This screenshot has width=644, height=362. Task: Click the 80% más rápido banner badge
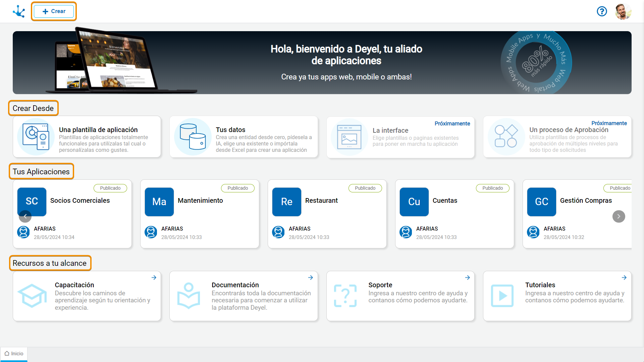(x=536, y=63)
